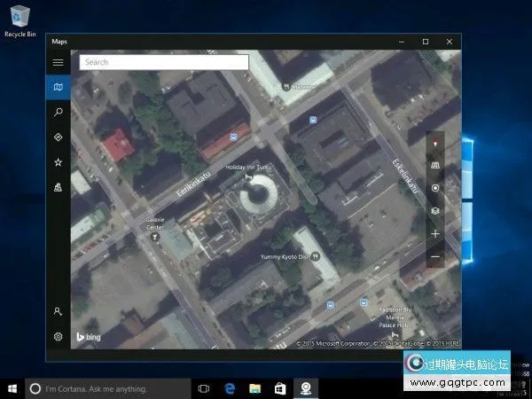Zoom in with the plus button
Image resolution: width=532 pixels, height=399 pixels.
point(434,234)
